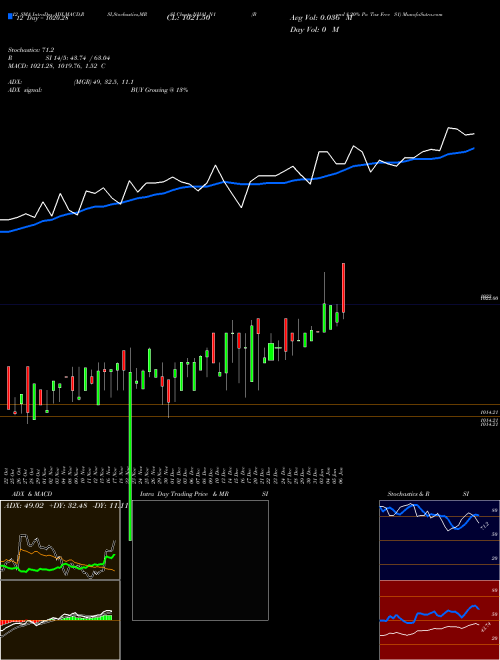Viewport: 500px width, 660px height.
Task: Click the 'ADX & MACD' panel title
Action: (32, 494)
